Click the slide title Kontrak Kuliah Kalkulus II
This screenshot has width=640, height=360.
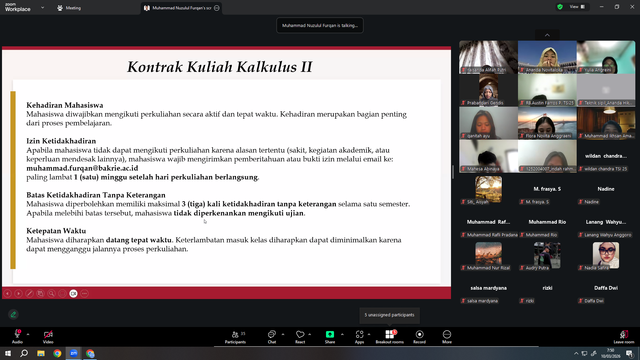220,67
